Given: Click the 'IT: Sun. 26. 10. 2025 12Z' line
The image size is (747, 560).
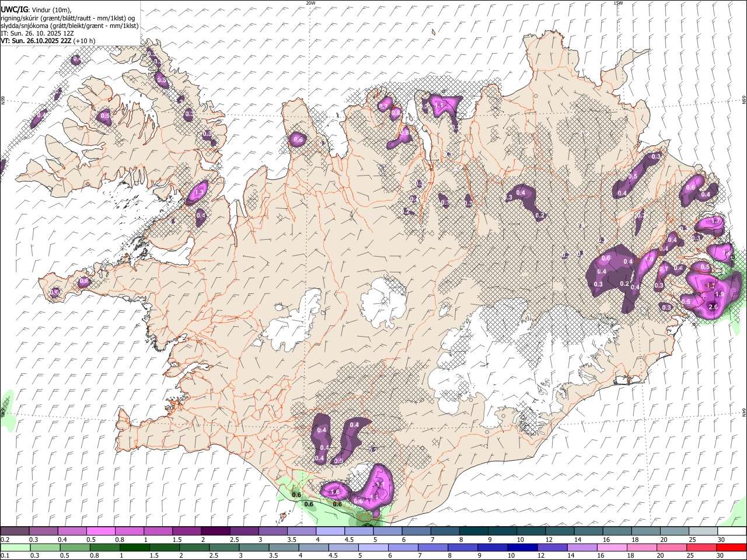Looking at the screenshot, I should click(37, 33).
